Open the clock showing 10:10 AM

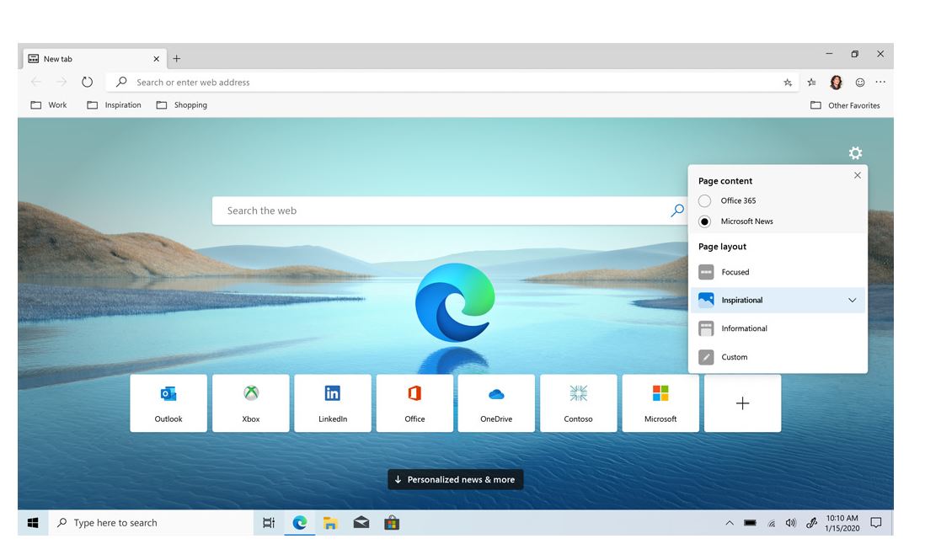842,523
